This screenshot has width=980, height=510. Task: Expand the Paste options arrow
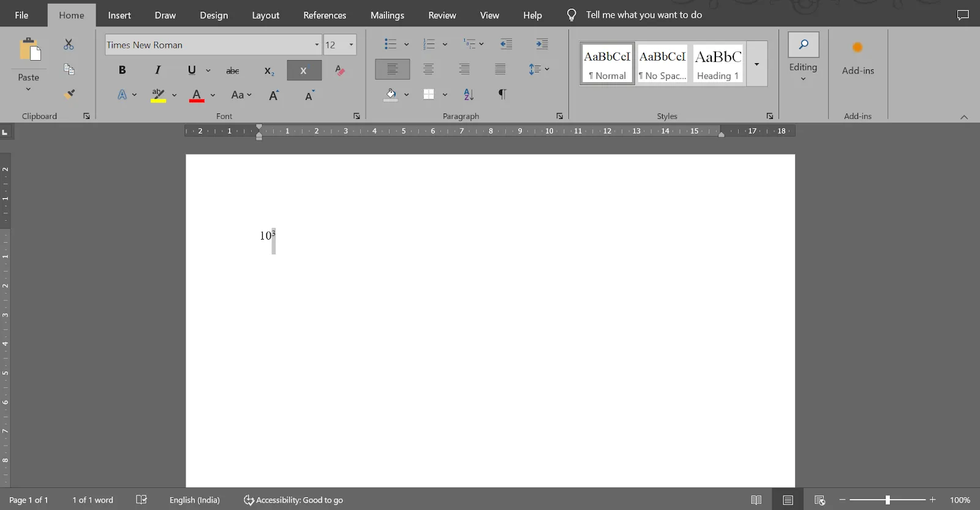28,89
